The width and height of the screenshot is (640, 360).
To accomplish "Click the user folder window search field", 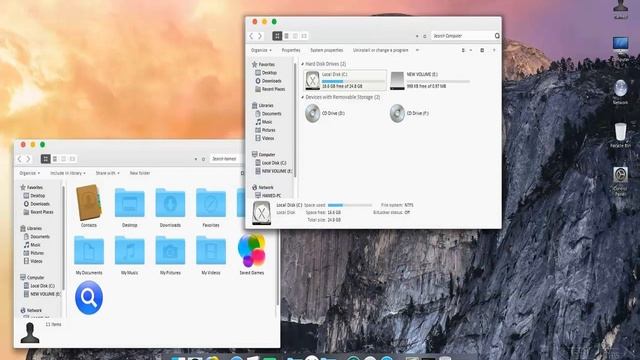I will tap(226, 159).
